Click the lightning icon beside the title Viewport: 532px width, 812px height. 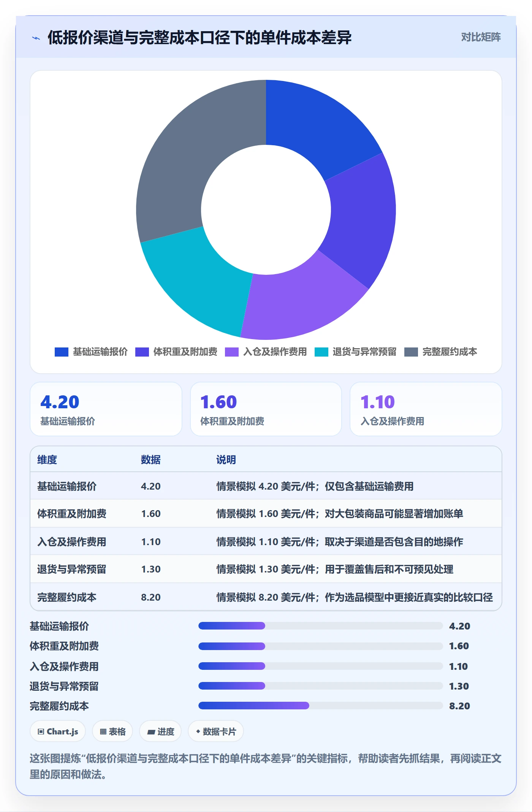click(x=36, y=38)
